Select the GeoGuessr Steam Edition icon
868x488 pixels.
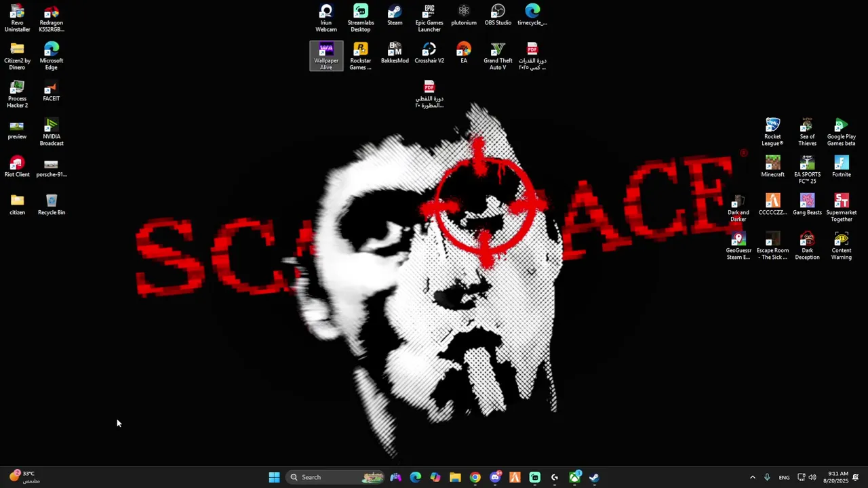click(738, 246)
